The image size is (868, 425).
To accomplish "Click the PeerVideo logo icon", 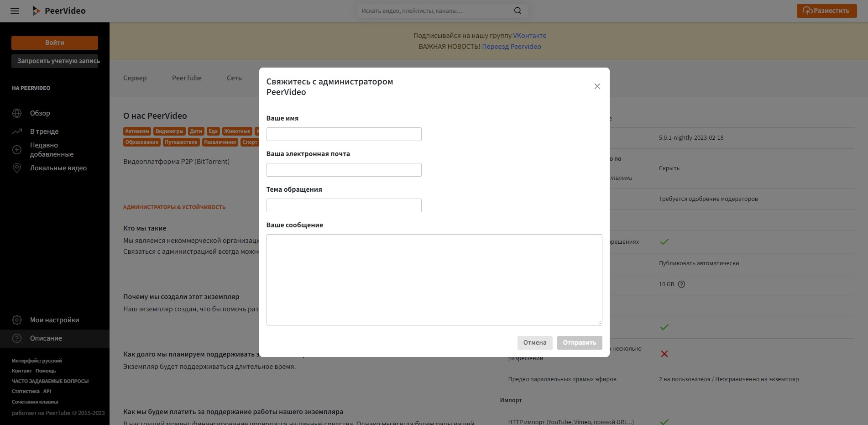I will click(36, 11).
